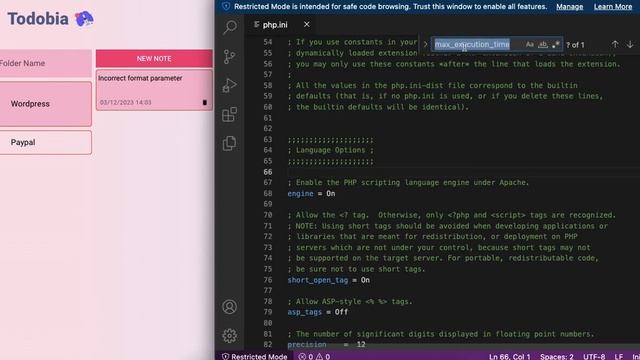Screen dimensions: 640x360
Task: Click 'LF' end of line selector
Action: tap(618, 356)
